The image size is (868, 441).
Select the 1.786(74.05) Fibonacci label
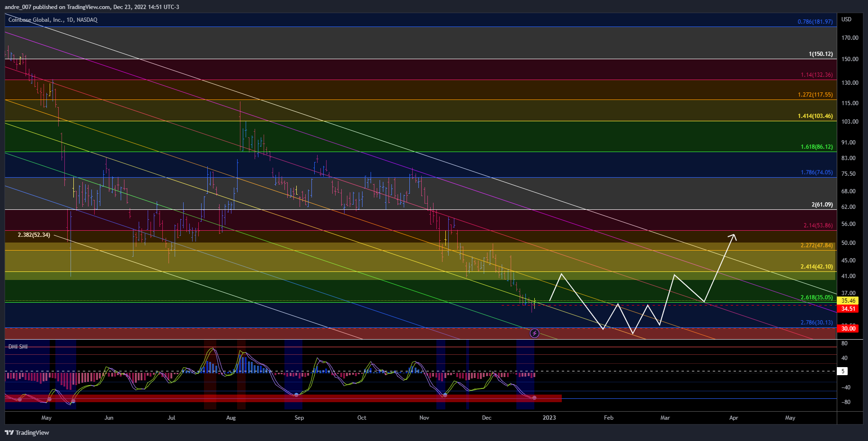click(x=817, y=172)
